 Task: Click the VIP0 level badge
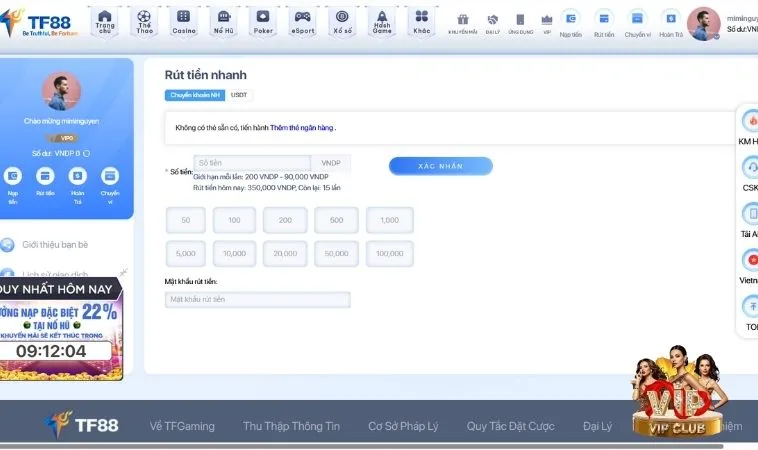pyautogui.click(x=62, y=138)
